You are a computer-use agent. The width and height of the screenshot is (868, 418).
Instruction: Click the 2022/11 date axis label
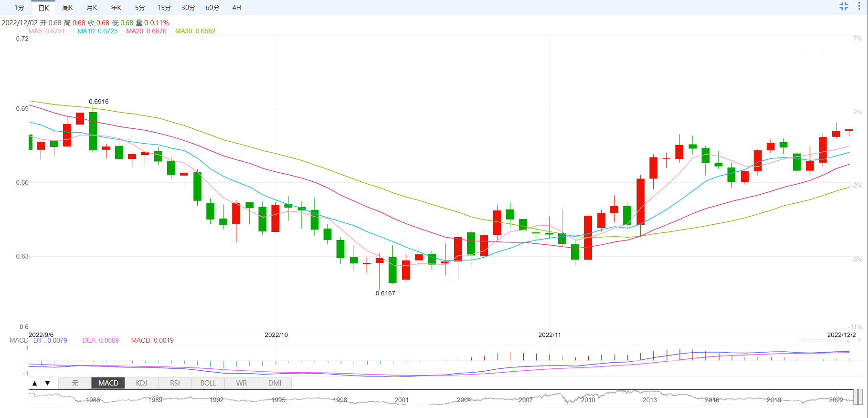[x=550, y=335]
